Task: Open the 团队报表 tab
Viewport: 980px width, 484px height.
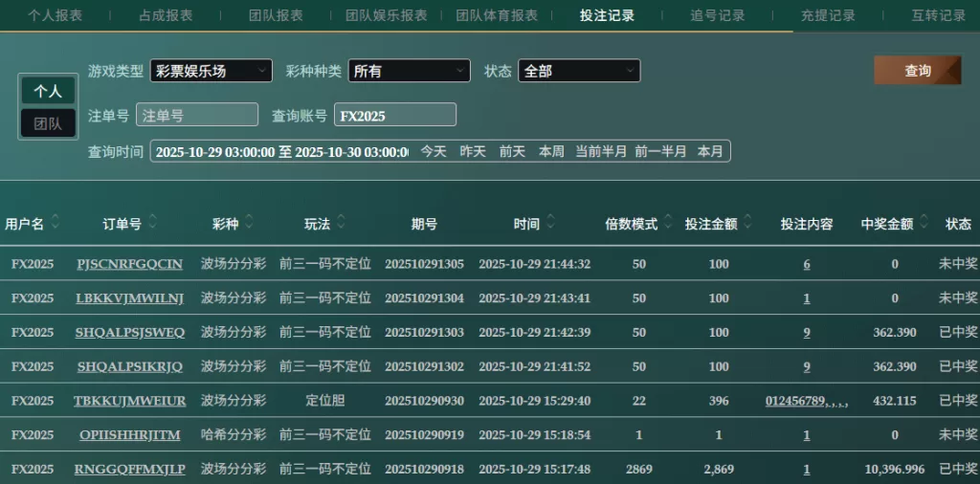Action: click(276, 15)
